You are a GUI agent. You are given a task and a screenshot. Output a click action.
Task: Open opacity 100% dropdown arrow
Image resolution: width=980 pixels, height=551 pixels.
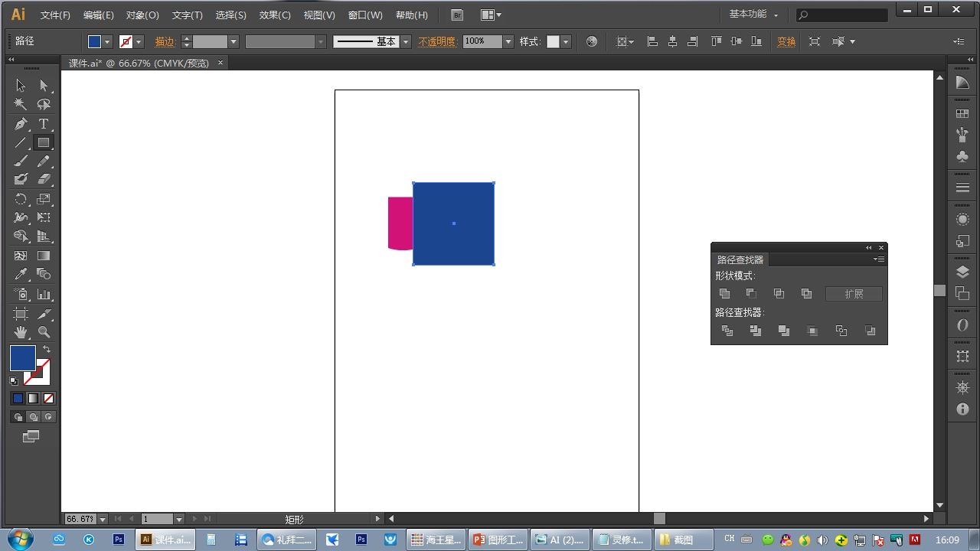[508, 41]
